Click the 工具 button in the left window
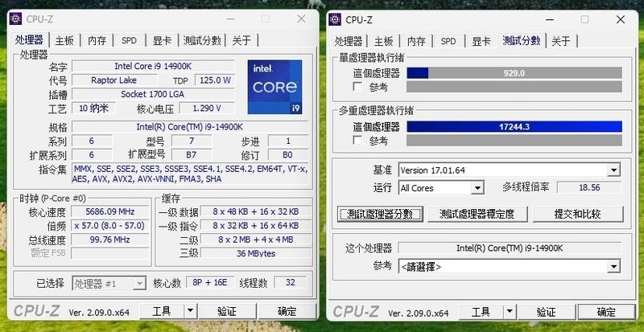The width and height of the screenshot is (644, 332). [x=162, y=311]
